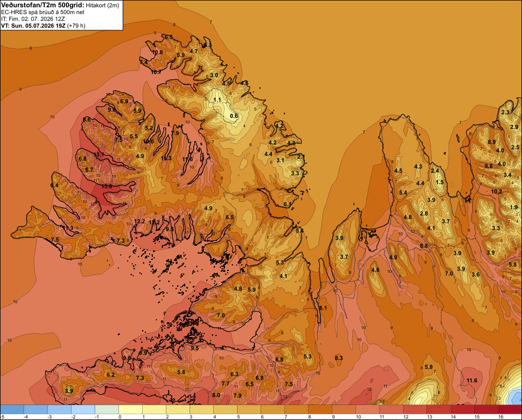This screenshot has width=522, height=420.
Task: Click the Veðurstofan/T2m 500grid title text
Action: point(43,5)
